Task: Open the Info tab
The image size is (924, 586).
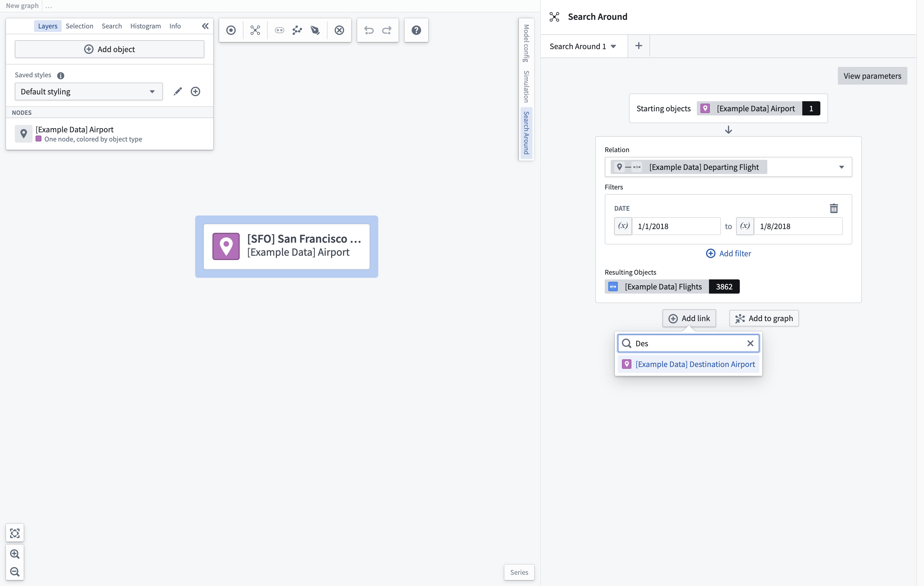Action: coord(175,26)
